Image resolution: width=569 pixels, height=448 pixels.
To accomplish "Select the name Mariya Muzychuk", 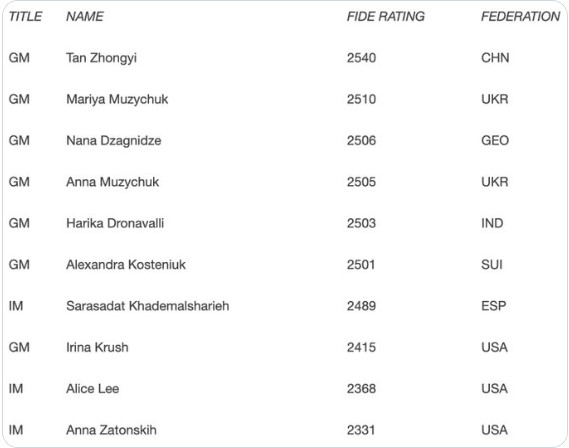I will [x=117, y=99].
